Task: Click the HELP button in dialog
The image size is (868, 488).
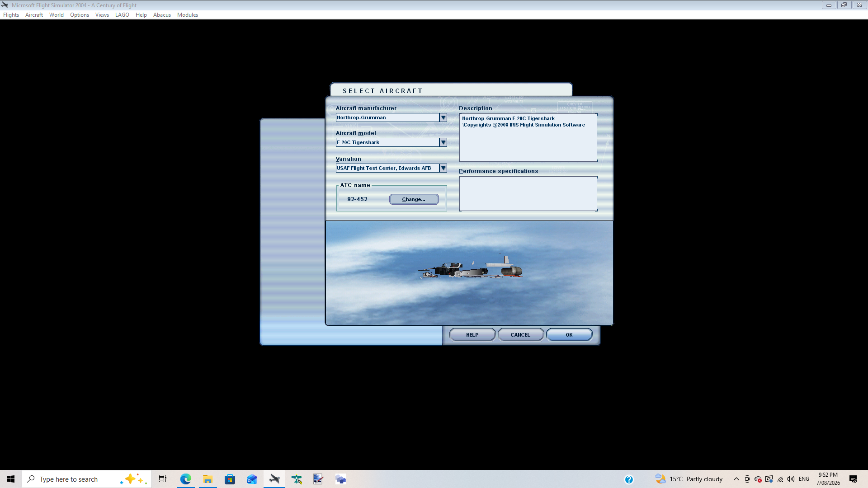Action: [x=472, y=335]
